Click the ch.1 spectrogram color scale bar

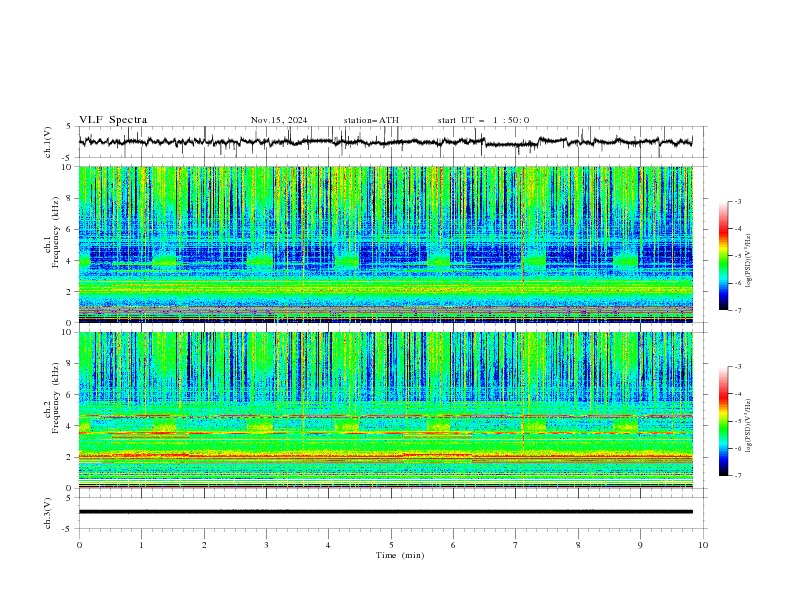(x=723, y=256)
